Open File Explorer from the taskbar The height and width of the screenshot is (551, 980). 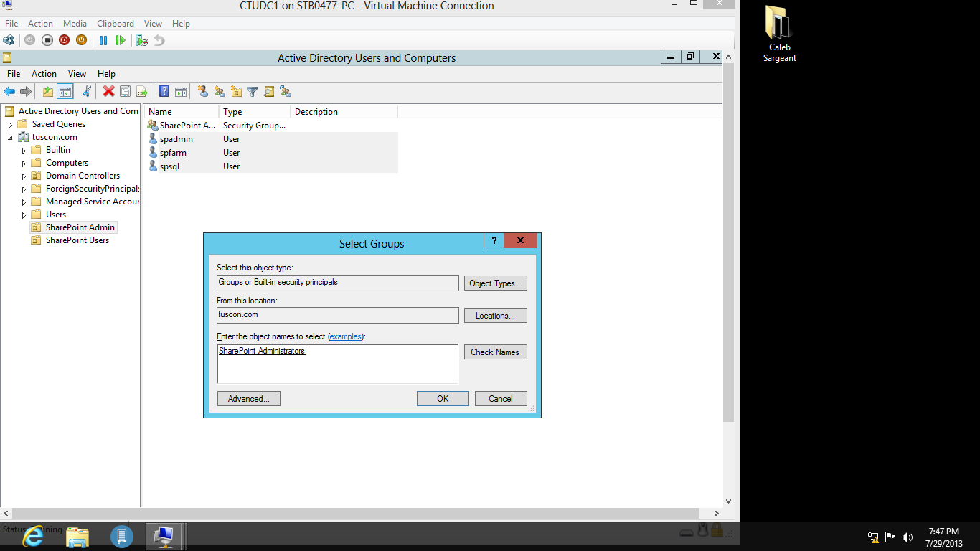(x=77, y=537)
